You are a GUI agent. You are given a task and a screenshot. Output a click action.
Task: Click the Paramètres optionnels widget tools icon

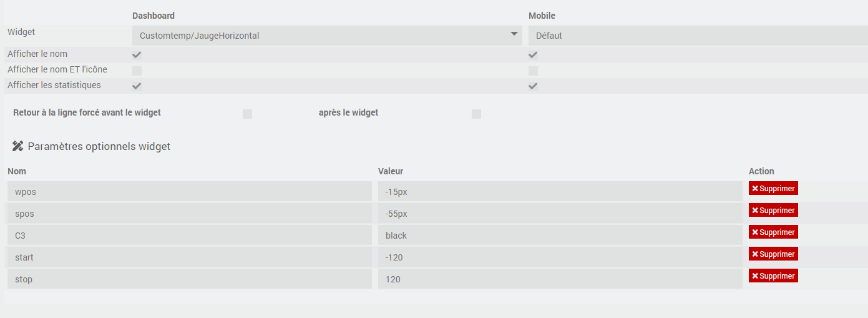18,146
